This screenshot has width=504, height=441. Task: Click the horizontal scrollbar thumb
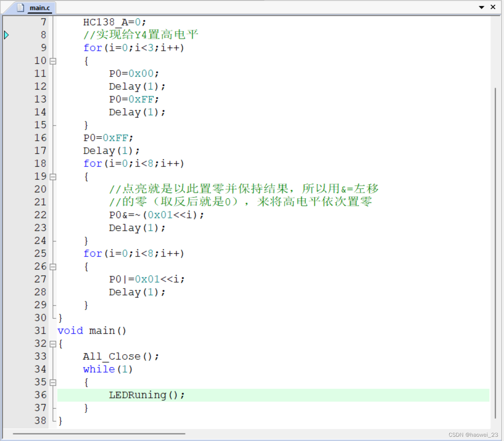[x=99, y=433]
